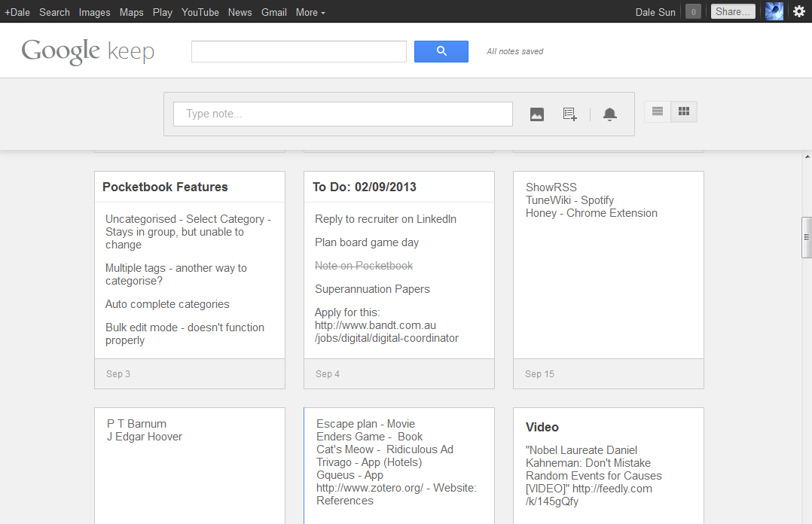Screen dimensions: 812x524
Task: Click the bandt.com.au job link text
Action: pyautogui.click(x=387, y=331)
